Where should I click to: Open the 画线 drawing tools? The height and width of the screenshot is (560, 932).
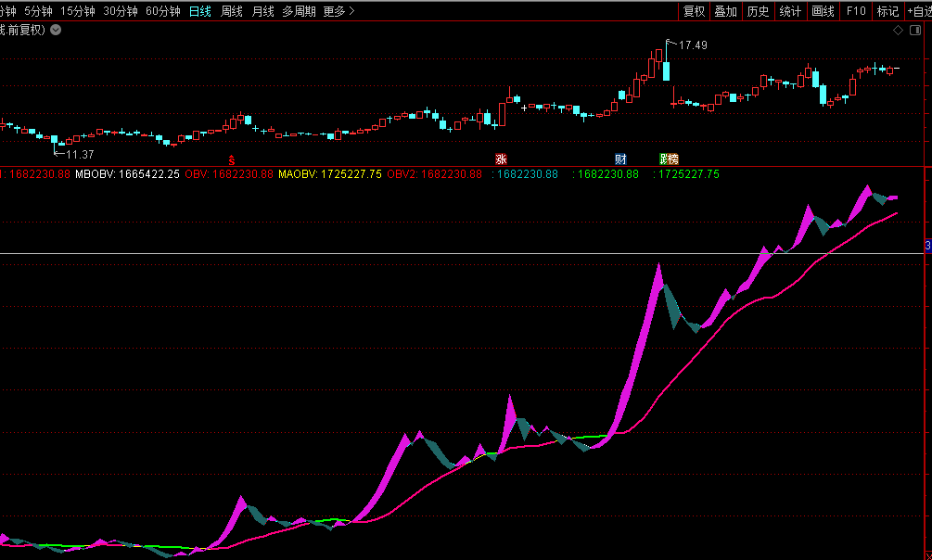pyautogui.click(x=823, y=11)
